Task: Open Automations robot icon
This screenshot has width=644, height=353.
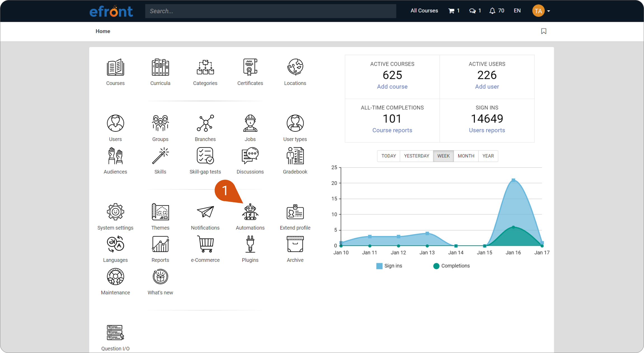Action: tap(250, 212)
